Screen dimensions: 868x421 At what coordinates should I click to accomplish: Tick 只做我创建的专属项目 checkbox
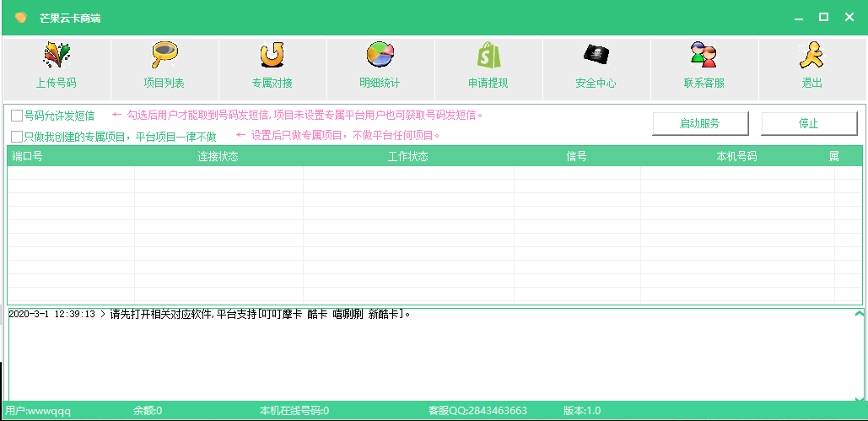[x=17, y=137]
